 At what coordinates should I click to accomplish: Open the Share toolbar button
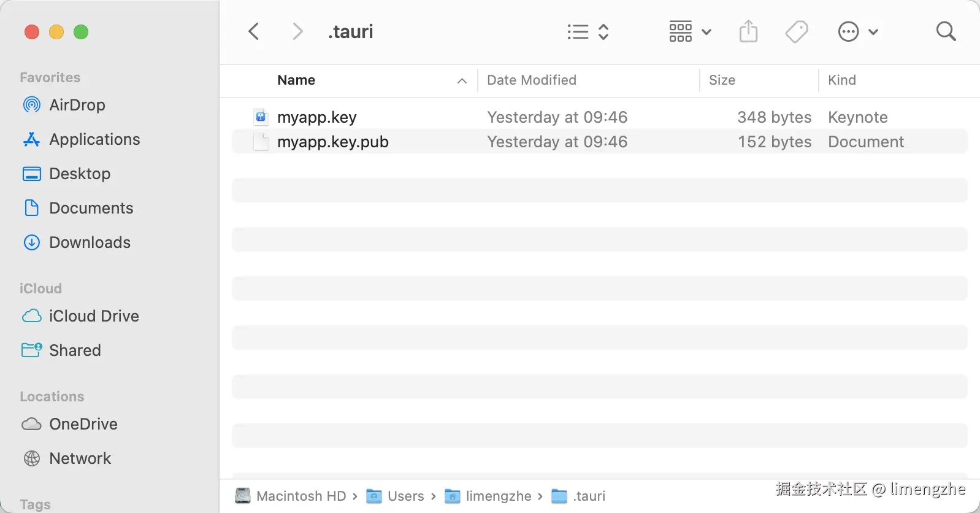[748, 31]
